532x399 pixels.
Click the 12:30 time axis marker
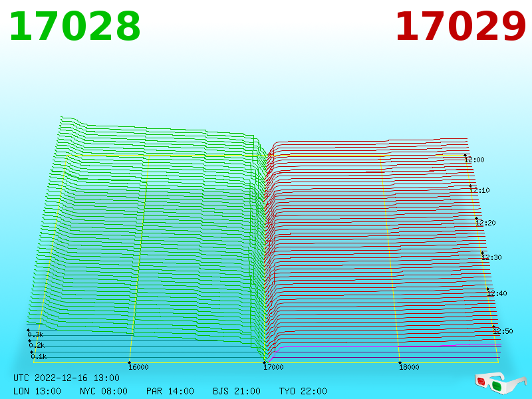pyautogui.click(x=491, y=257)
